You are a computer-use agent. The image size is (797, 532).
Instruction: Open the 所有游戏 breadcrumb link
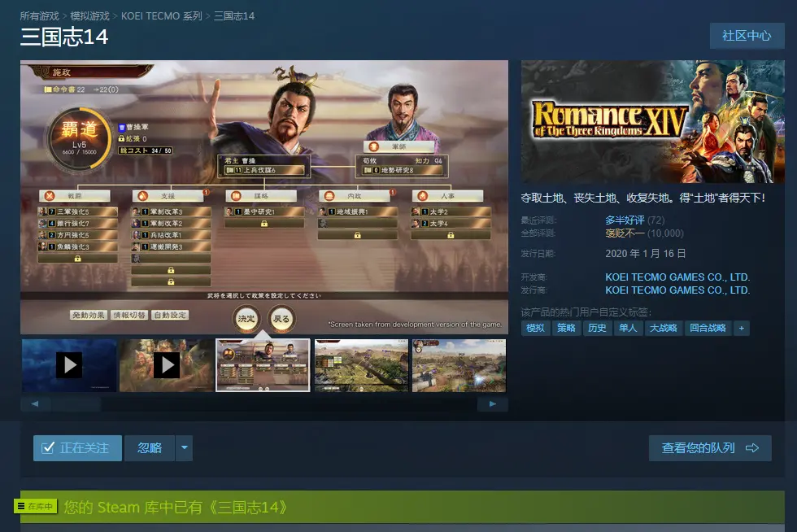[x=39, y=15]
